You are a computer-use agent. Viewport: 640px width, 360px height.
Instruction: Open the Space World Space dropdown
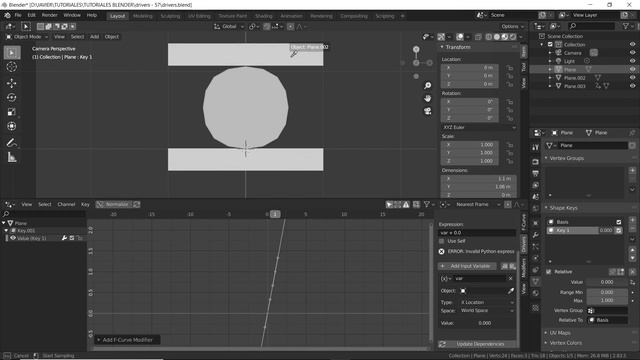click(x=487, y=311)
